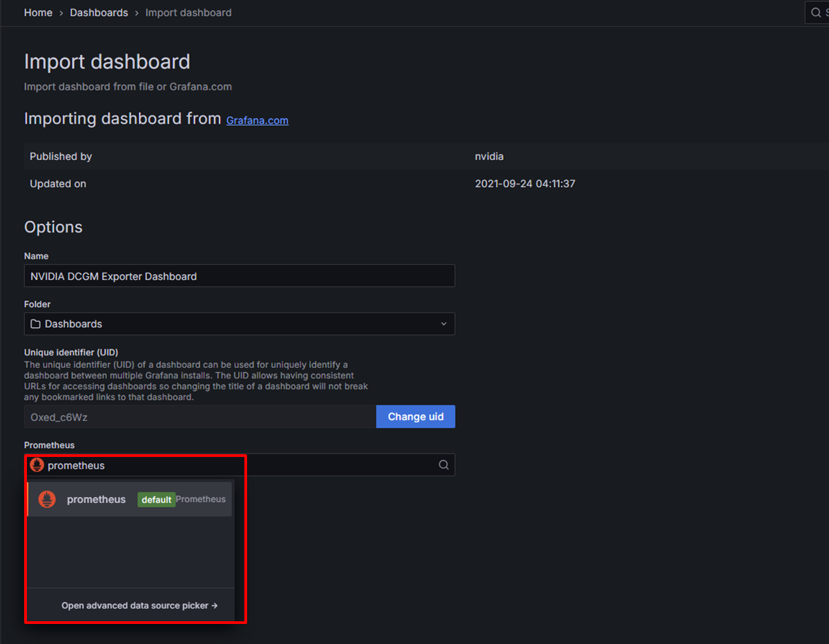Select the prometheus default data source option
This screenshot has height=644, width=829.
pyautogui.click(x=97, y=500)
